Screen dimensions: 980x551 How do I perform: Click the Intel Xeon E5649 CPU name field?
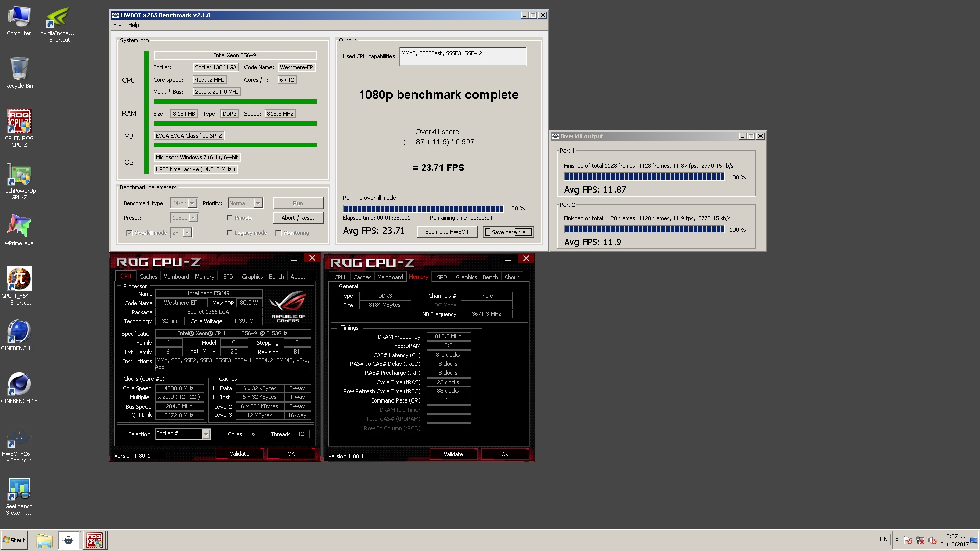235,55
